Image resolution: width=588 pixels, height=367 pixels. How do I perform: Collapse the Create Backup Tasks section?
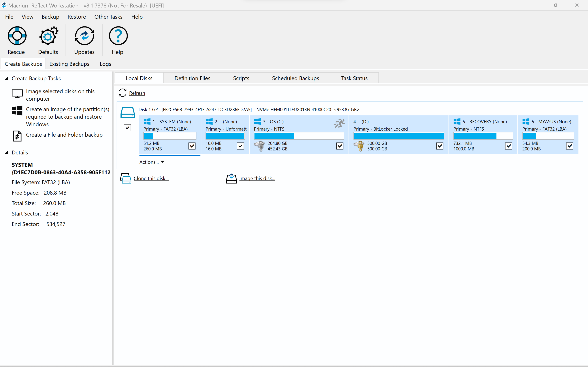pyautogui.click(x=6, y=78)
